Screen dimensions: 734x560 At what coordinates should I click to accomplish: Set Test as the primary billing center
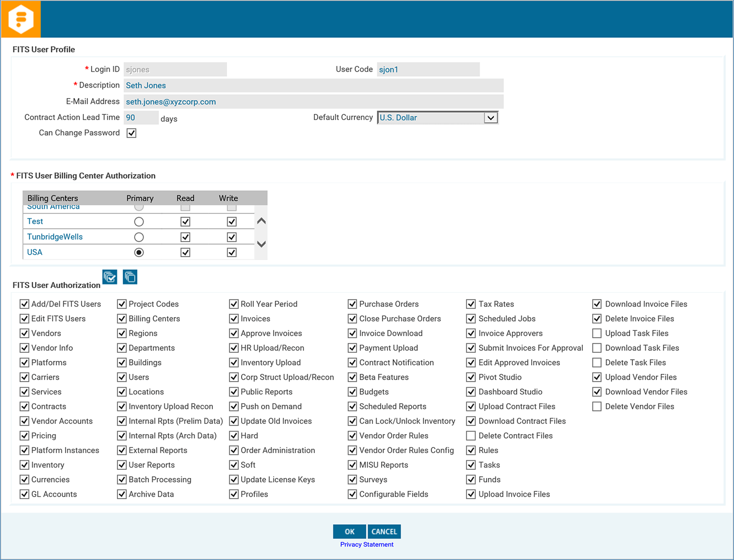pos(139,221)
